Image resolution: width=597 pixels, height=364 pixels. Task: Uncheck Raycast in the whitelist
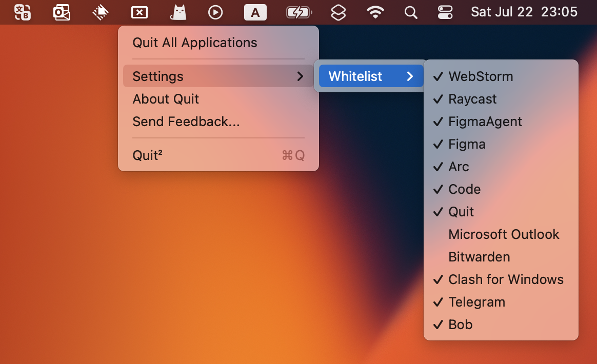[x=501, y=99]
